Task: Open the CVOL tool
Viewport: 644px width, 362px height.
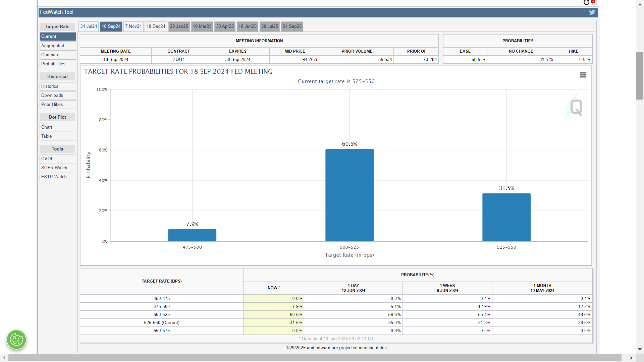Action: pos(58,159)
